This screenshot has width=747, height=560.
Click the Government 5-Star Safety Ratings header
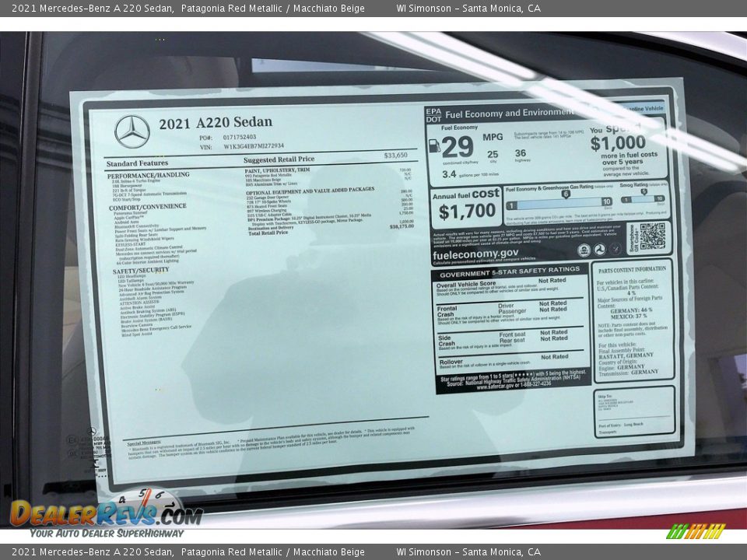pos(509,272)
